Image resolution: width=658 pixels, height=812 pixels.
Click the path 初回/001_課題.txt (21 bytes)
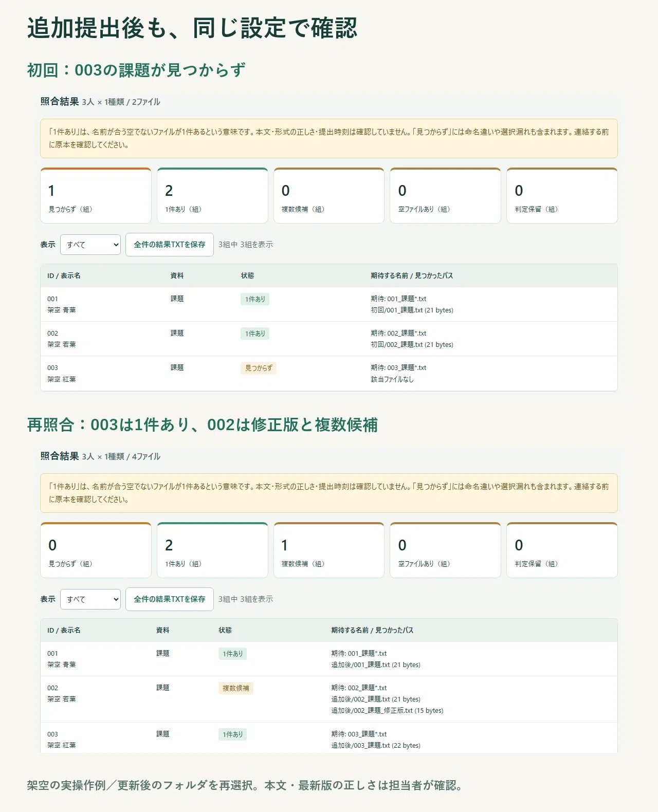coord(412,310)
